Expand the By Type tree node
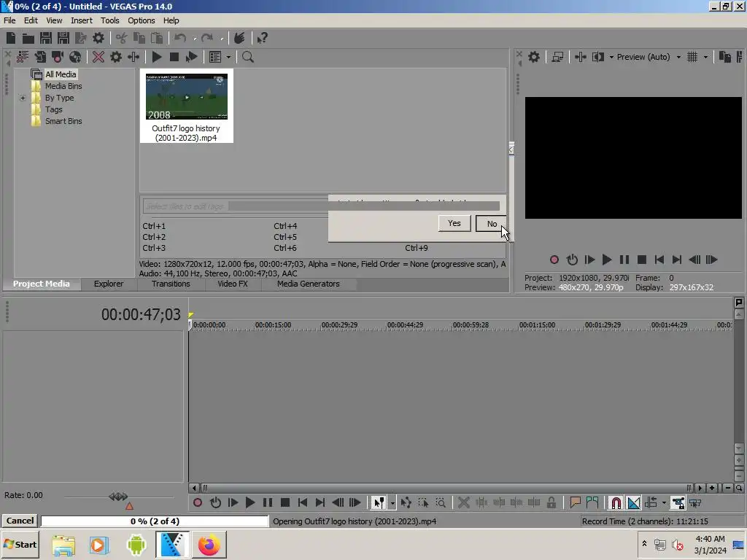This screenshot has height=560, width=747. tap(23, 98)
